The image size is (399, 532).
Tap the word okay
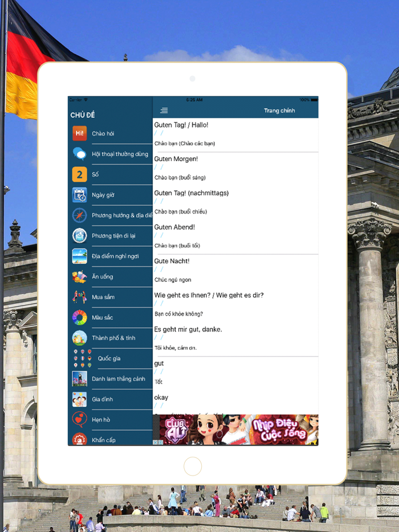click(x=161, y=398)
